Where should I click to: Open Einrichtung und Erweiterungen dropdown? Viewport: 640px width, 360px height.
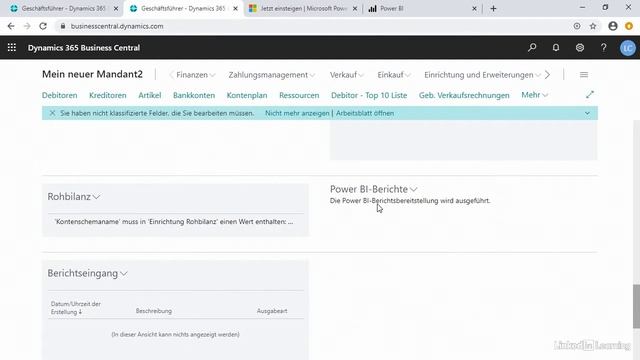pos(482,75)
